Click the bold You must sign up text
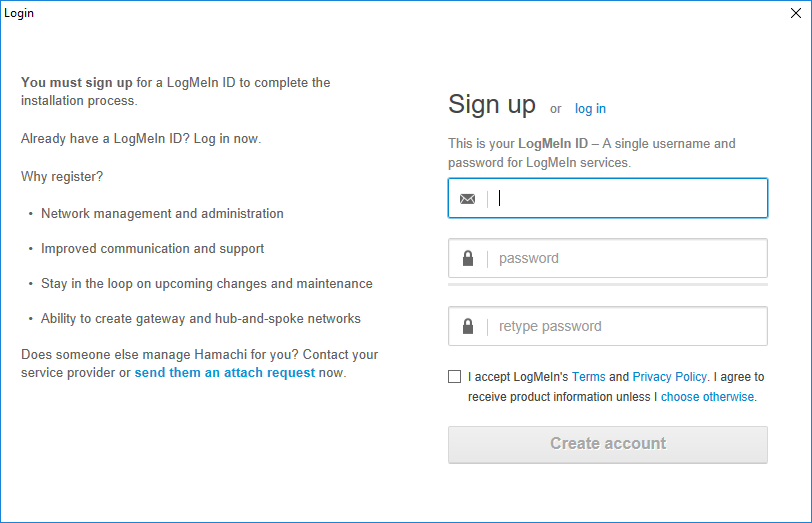Screen dimensions: 812x523 pyautogui.click(x=77, y=82)
